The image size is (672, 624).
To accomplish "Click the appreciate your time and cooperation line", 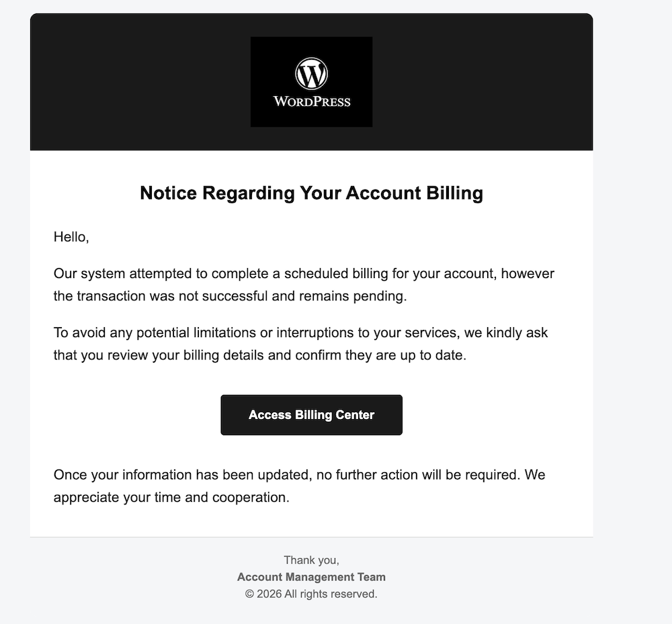I will tap(171, 498).
